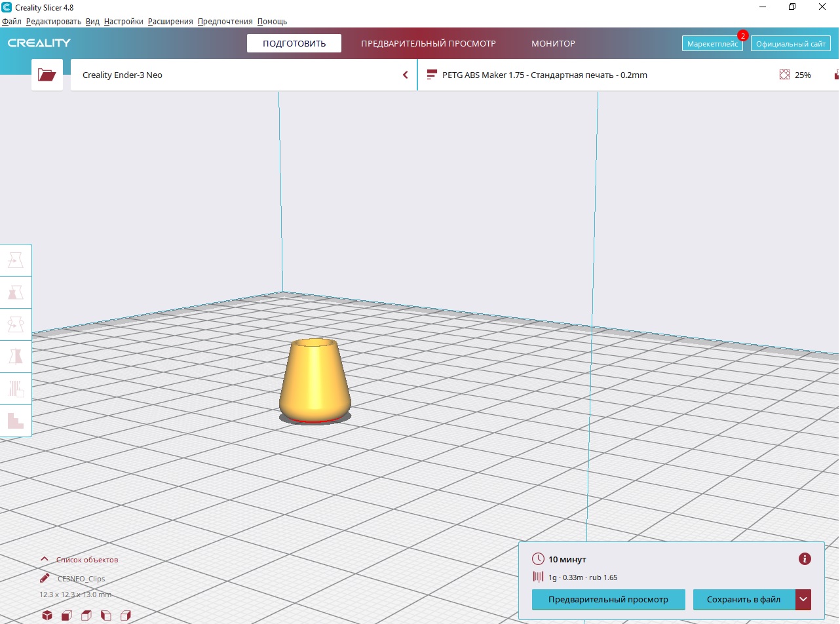Viewport: 840px width, 624px height.
Task: Click the pencil icon beside CE3NEO_Clips
Action: click(45, 578)
